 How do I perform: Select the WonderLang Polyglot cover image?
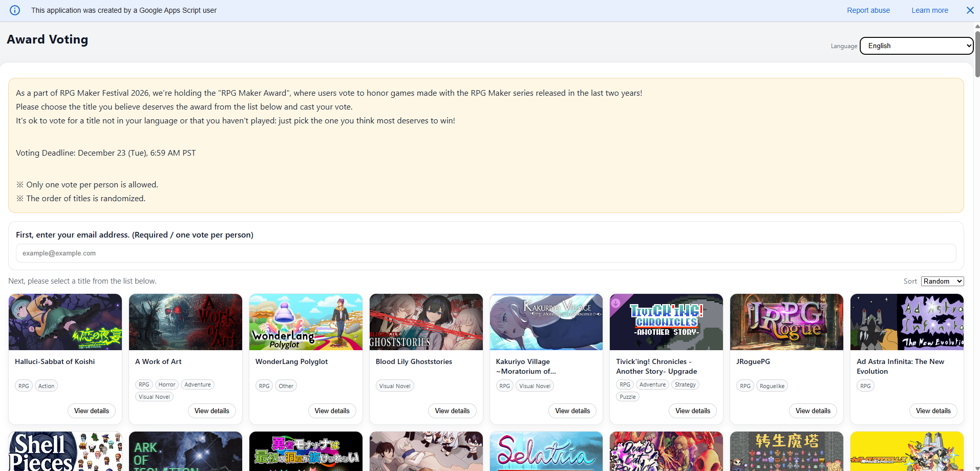pyautogui.click(x=306, y=322)
